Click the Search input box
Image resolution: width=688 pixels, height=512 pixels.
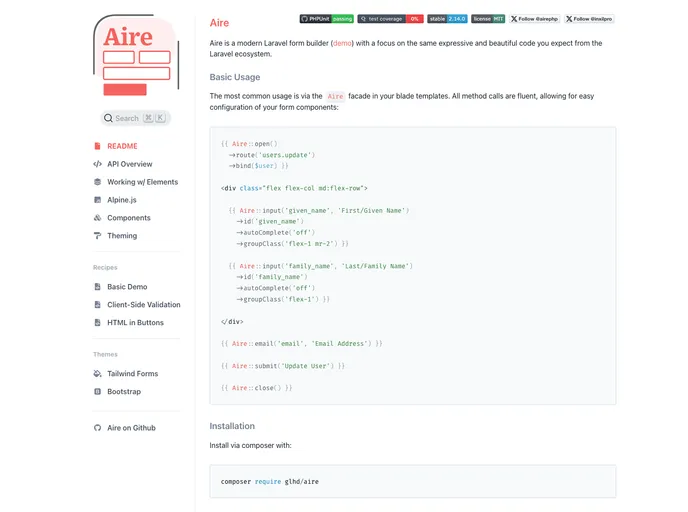136,118
